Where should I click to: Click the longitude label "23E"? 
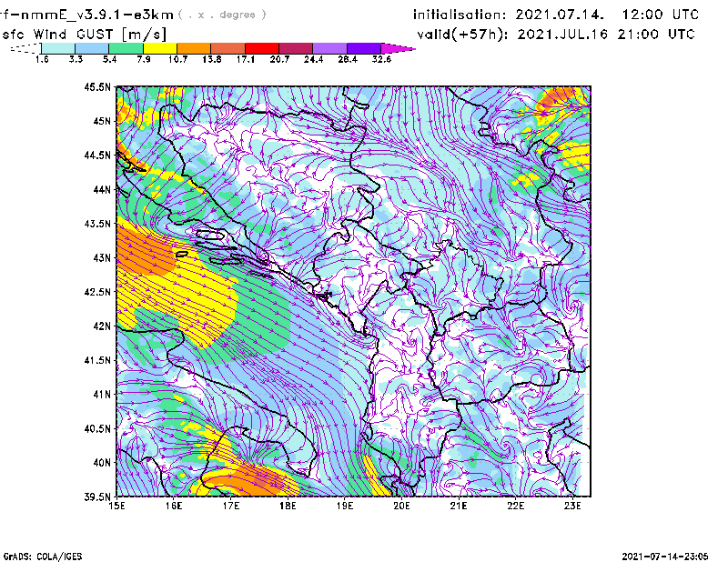(572, 506)
